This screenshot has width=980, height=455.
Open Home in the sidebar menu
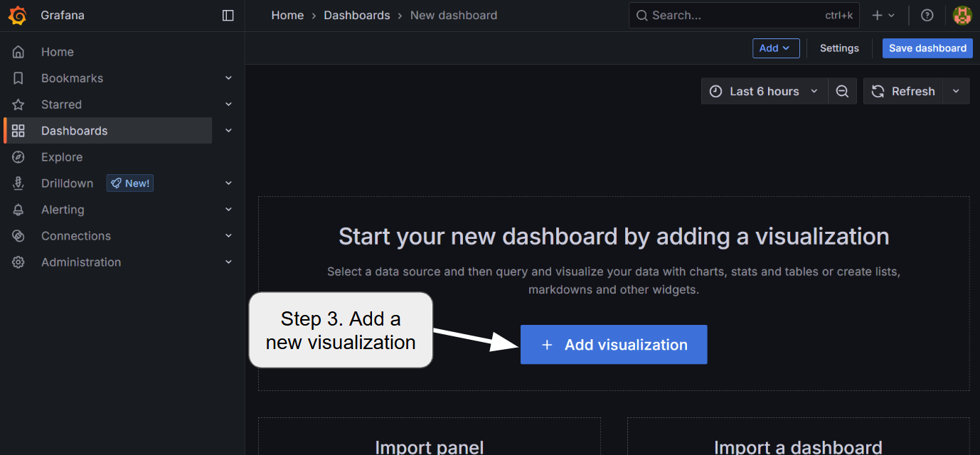[58, 52]
